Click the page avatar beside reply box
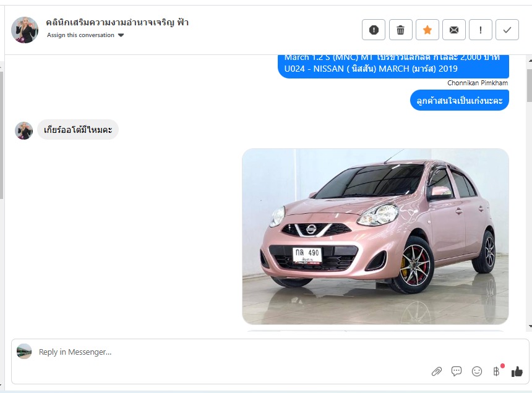532x393 pixels. pos(24,352)
